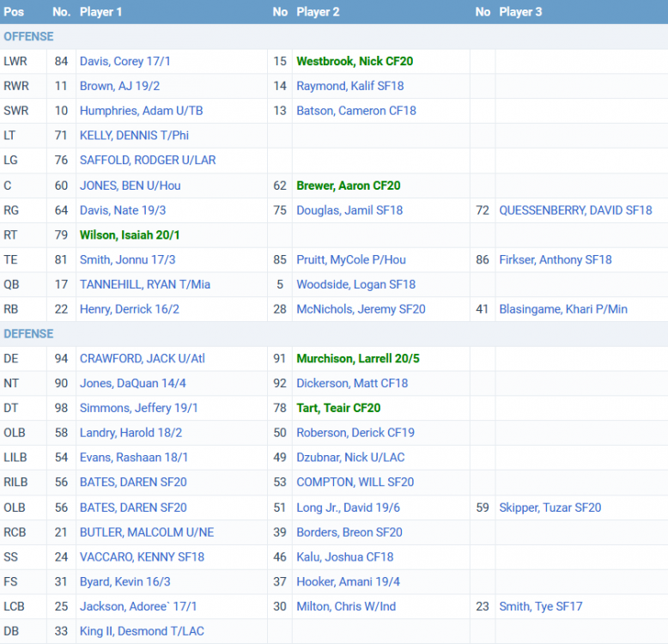Image resolution: width=668 pixels, height=644 pixels.
Task: Click Pruitt, MyCole P/Hou link
Action: [351, 260]
